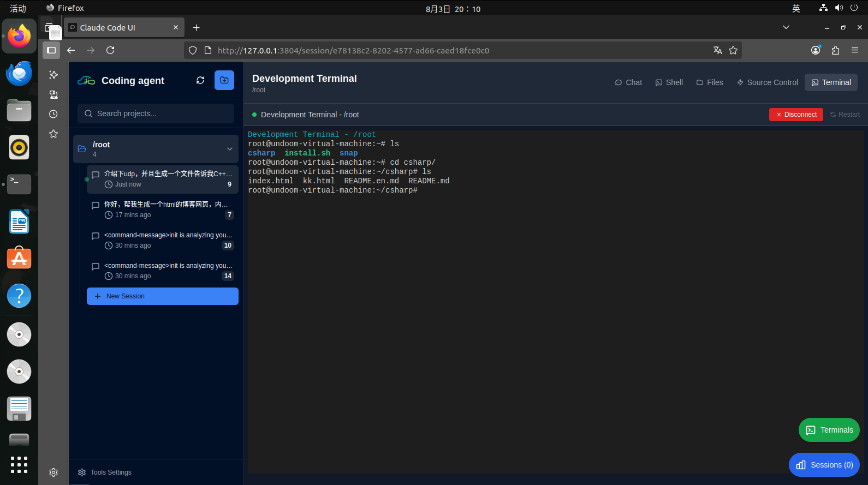Open Firefox sidebar settings gear
Screen dimensions: 868x485
pyautogui.click(x=53, y=472)
